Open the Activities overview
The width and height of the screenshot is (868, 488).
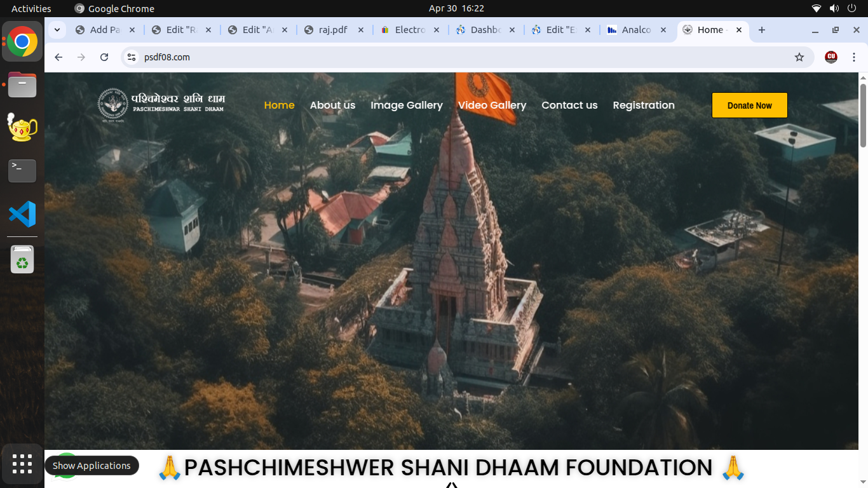coord(31,8)
